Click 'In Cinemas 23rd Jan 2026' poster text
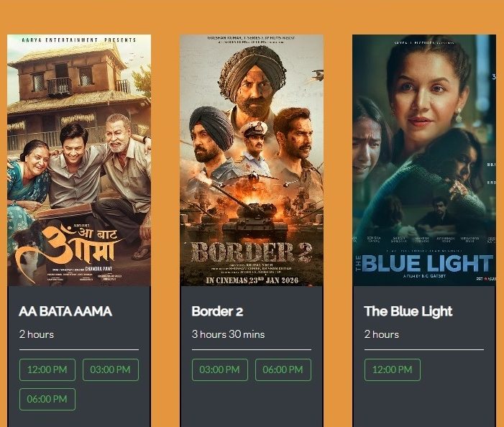504x427 pixels. point(252,280)
